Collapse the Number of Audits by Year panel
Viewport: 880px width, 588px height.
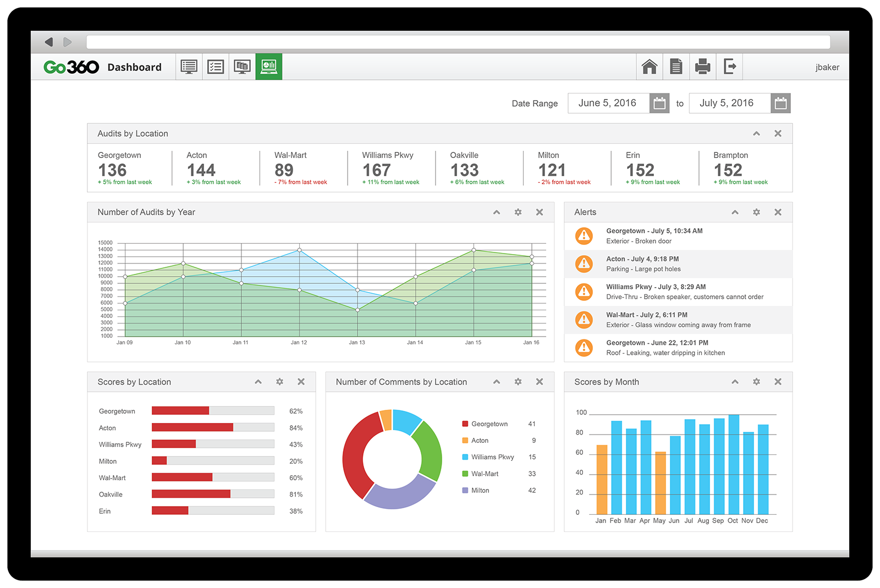(497, 212)
